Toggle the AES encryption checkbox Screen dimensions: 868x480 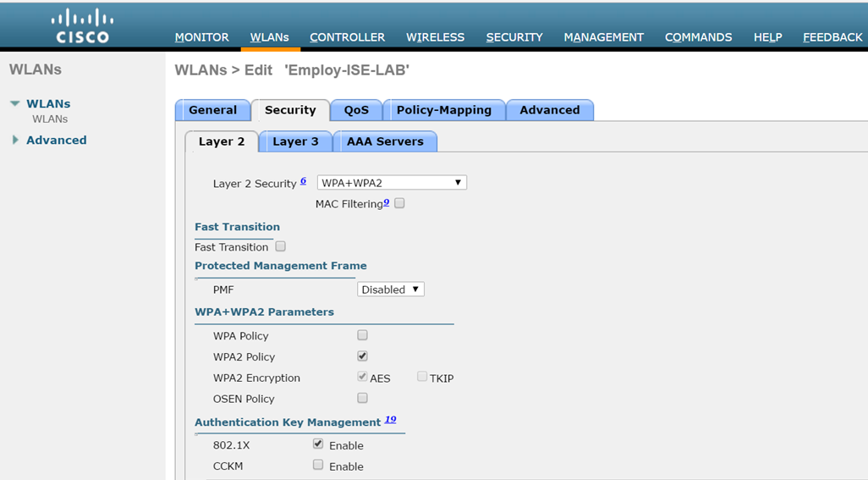tap(363, 377)
